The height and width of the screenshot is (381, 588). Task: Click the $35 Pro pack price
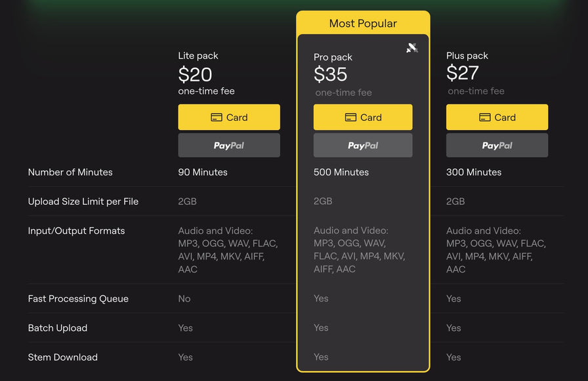[330, 75]
